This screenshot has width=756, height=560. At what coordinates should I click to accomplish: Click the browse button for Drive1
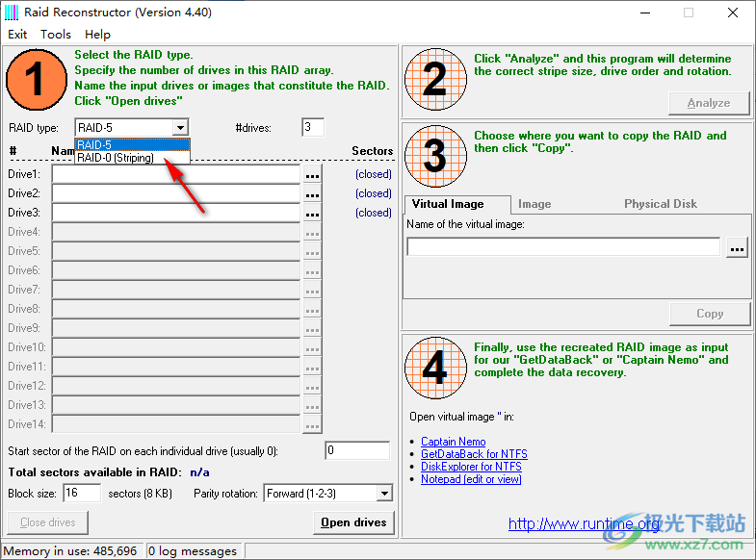pos(312,174)
